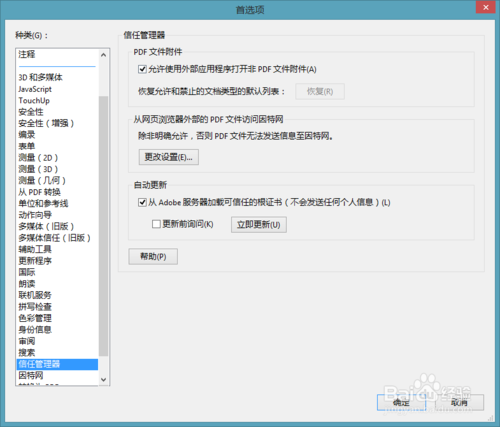
Task: Select the 3D 和多媒体 category
Action: tap(57, 77)
